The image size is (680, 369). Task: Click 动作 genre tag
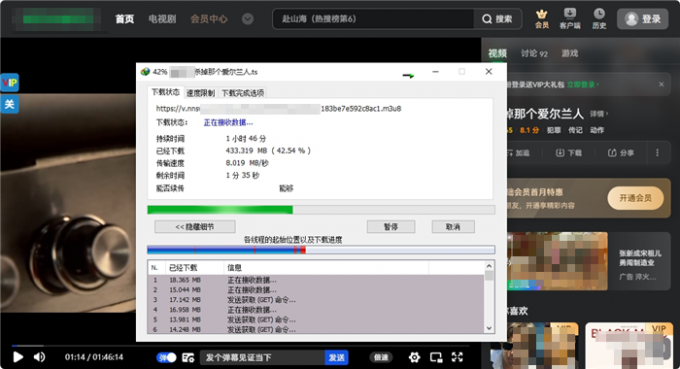[597, 130]
